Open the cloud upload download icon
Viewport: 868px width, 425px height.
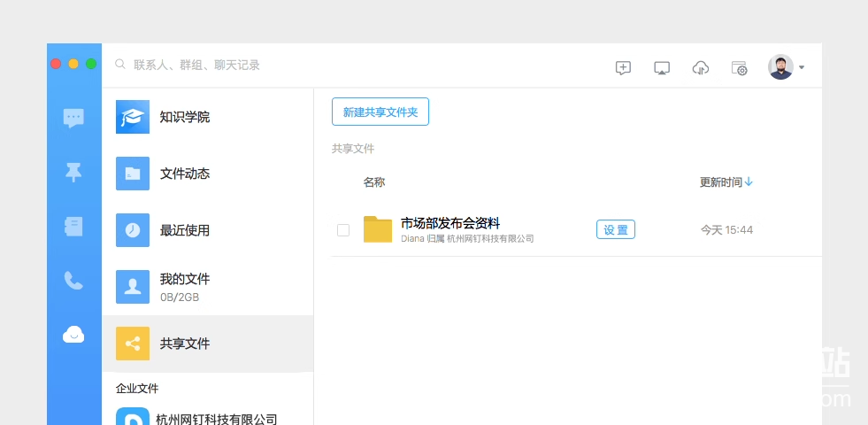[x=700, y=68]
